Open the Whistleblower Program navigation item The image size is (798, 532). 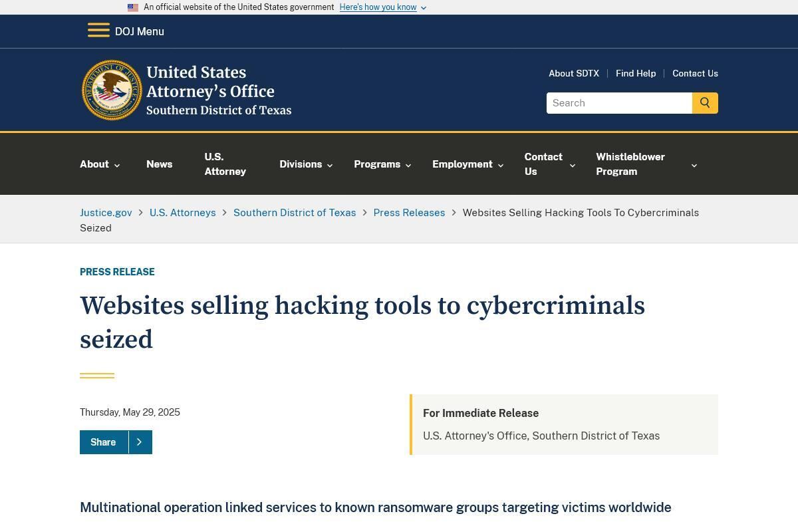[630, 164]
